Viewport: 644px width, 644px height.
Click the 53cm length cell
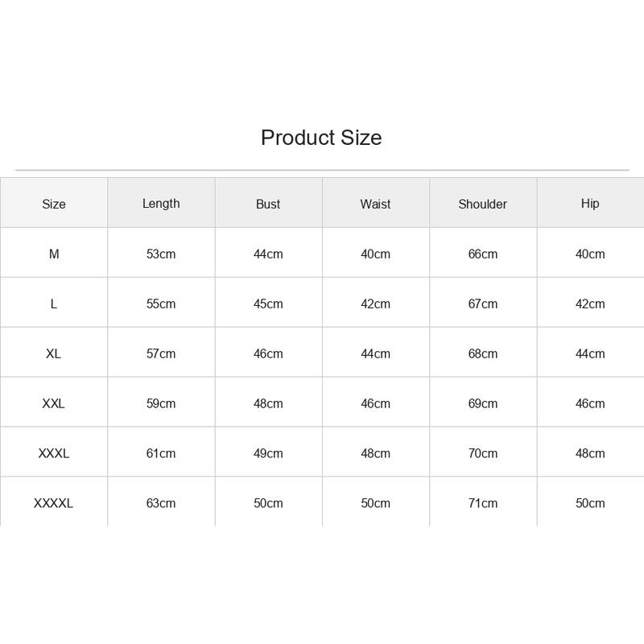point(161,254)
